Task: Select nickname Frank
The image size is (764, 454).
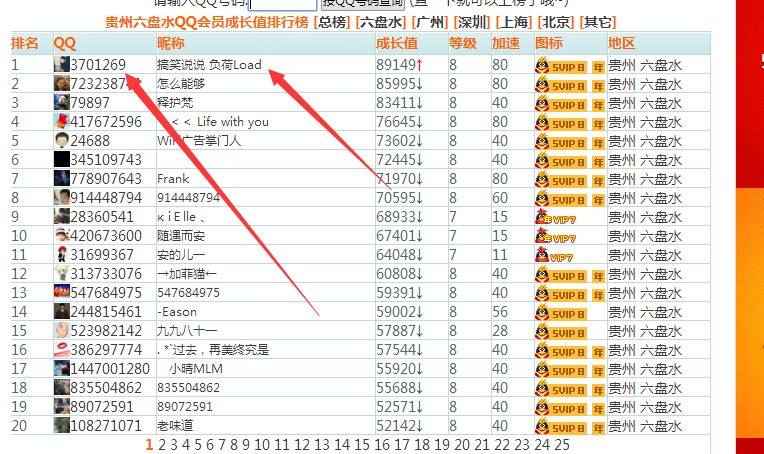Action: click(x=173, y=179)
